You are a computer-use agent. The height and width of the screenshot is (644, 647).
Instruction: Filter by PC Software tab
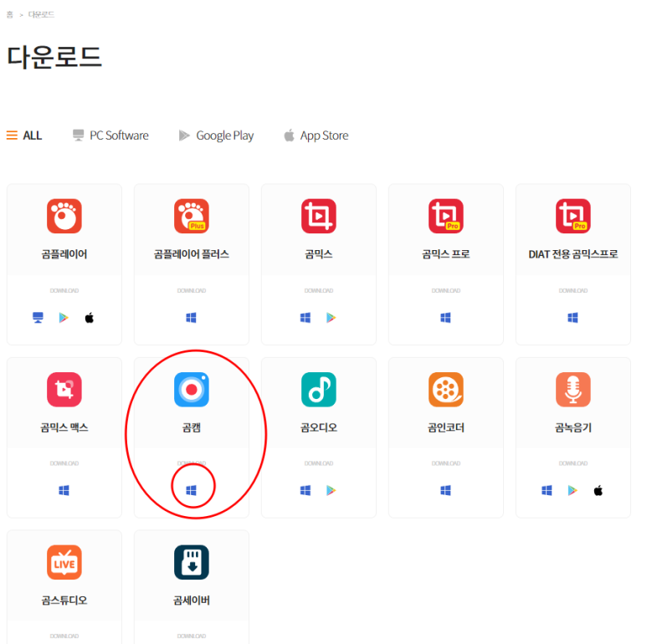tap(110, 135)
